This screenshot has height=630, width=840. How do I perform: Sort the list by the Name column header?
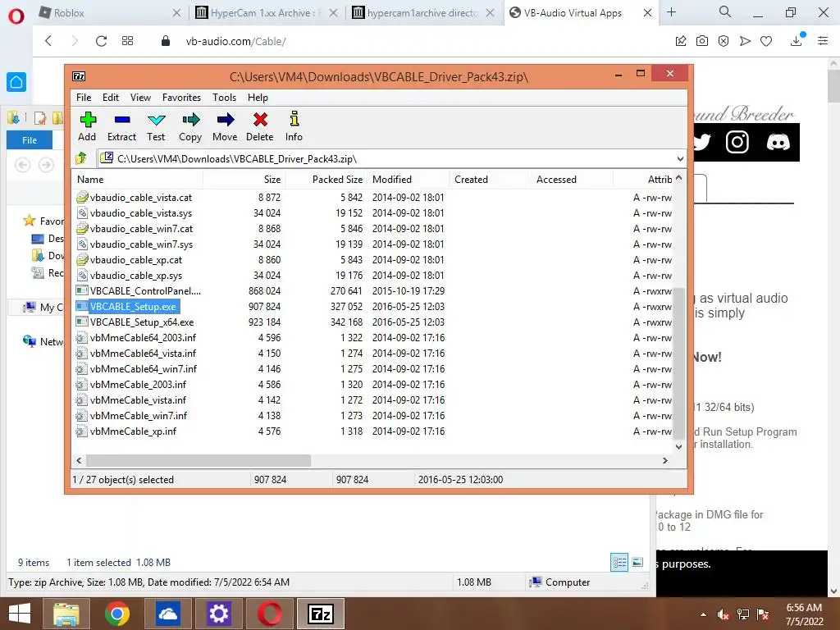click(138, 180)
